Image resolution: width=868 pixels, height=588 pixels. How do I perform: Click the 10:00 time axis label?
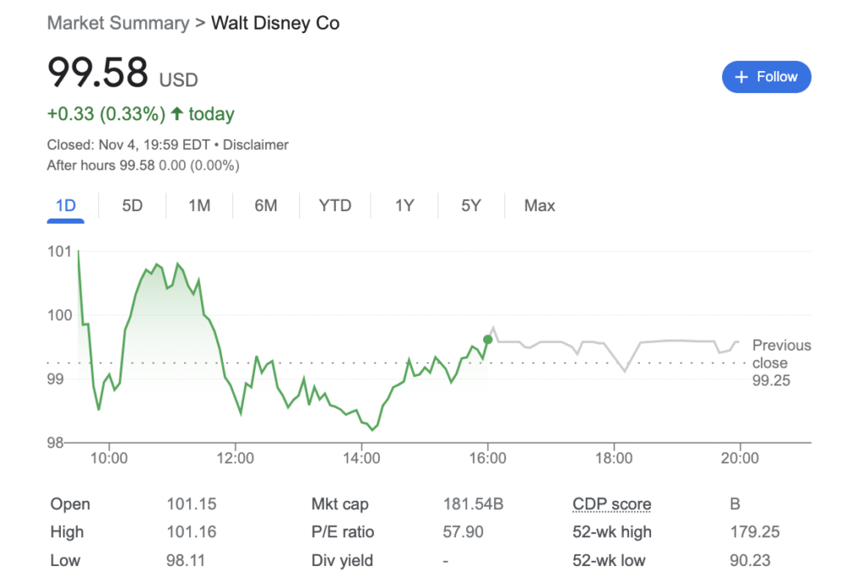(109, 458)
